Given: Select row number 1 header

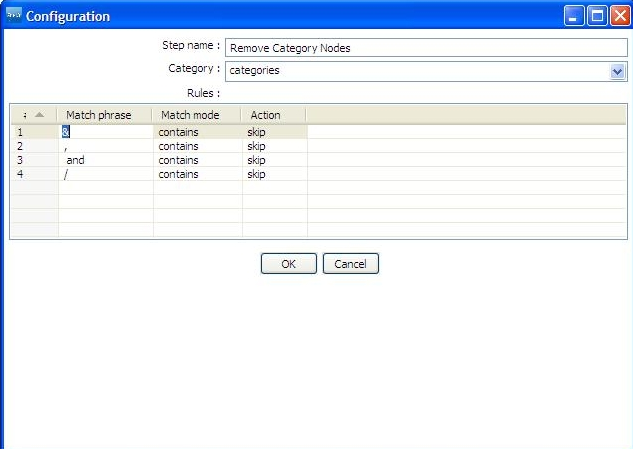Looking at the screenshot, I should (34, 132).
